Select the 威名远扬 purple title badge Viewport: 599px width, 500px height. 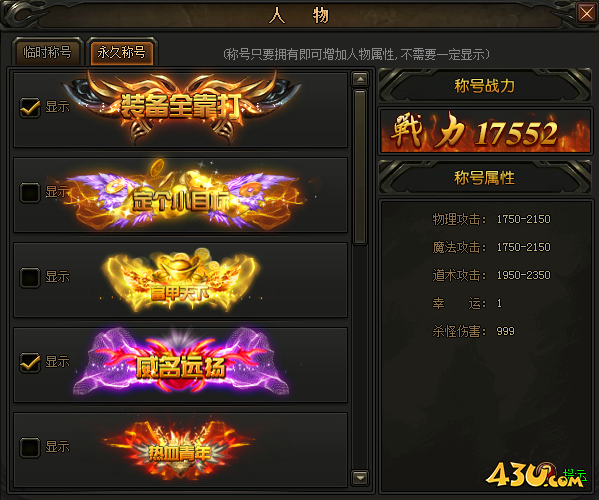coord(180,365)
